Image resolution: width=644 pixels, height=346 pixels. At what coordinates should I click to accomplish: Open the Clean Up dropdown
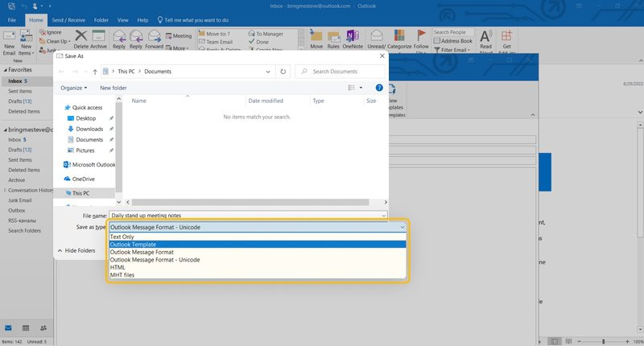click(x=55, y=41)
